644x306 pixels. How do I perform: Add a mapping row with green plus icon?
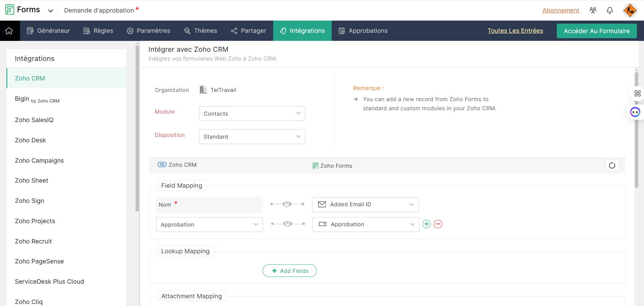point(427,224)
